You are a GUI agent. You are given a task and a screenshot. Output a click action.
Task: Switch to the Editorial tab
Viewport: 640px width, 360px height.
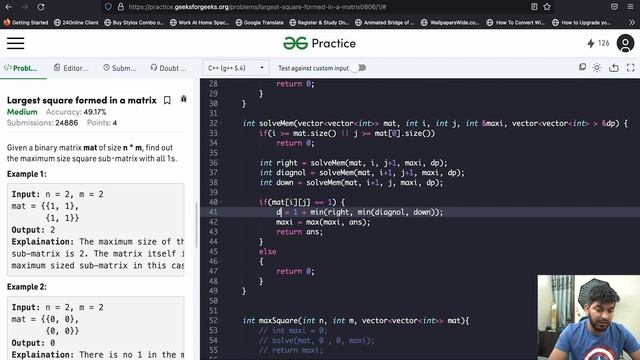[x=71, y=68]
